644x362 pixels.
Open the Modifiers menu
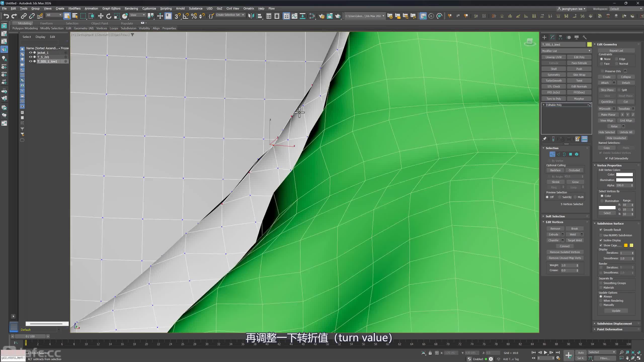pyautogui.click(x=74, y=9)
